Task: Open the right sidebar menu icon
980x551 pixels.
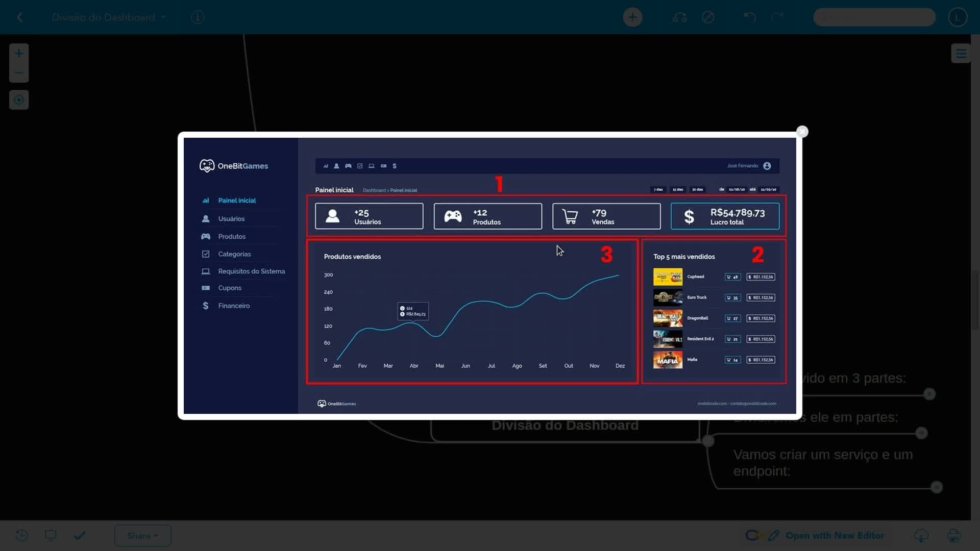Action: pos(961,53)
